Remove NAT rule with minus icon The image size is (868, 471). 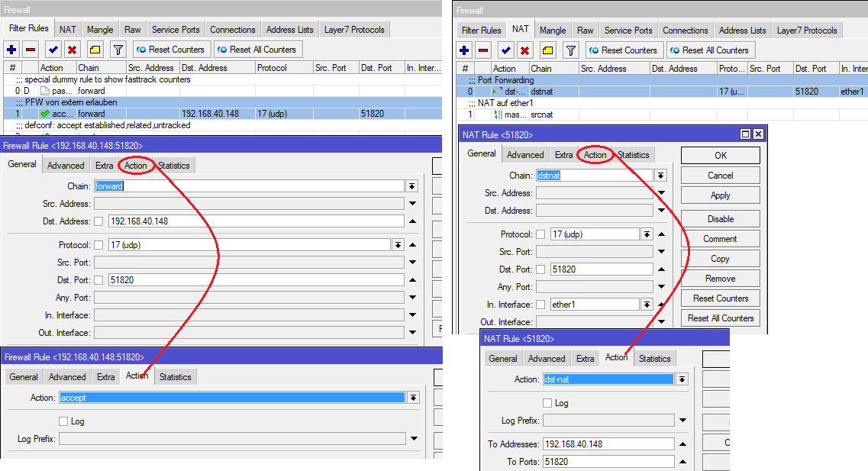484,50
